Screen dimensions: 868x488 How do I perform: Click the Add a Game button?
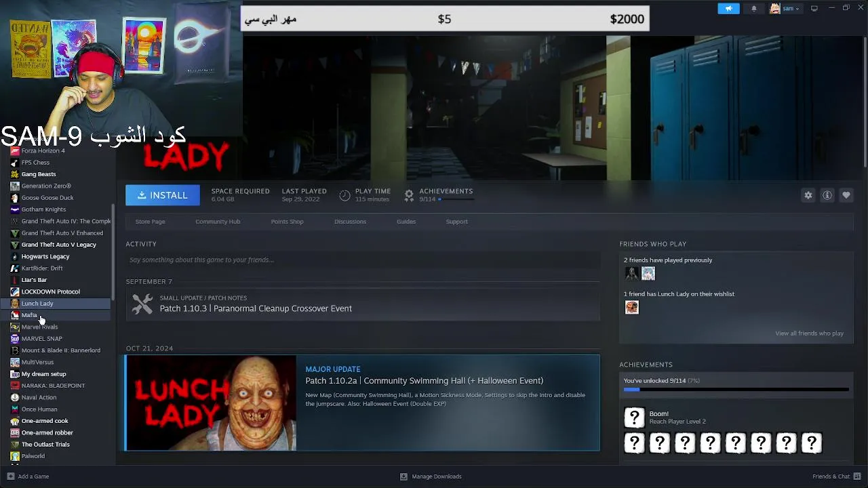pyautogui.click(x=28, y=476)
